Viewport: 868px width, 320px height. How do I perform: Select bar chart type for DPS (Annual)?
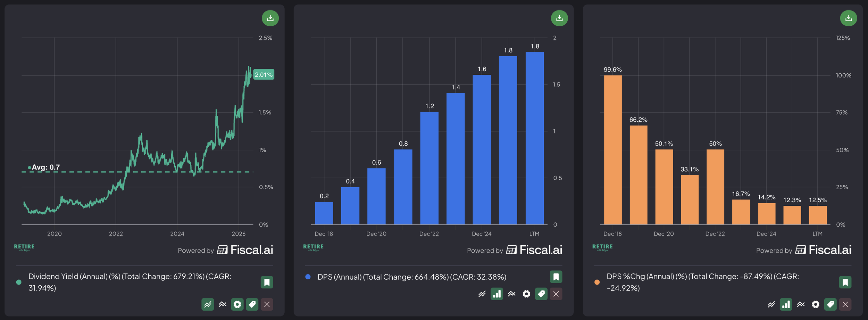497,294
